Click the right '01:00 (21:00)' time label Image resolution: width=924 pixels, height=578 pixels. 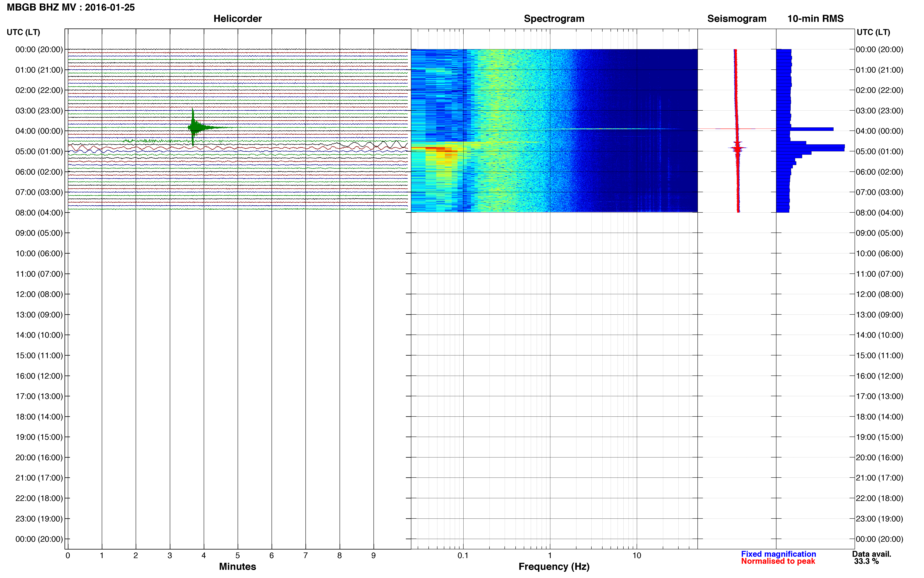pos(879,70)
